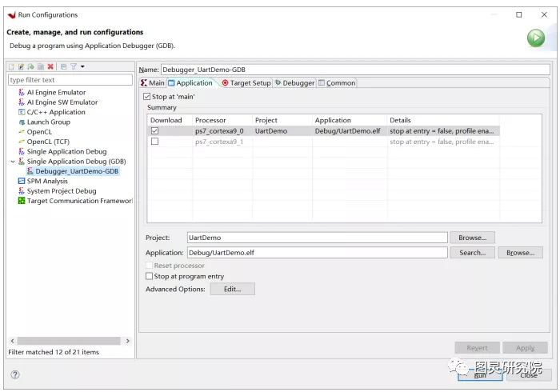Enable Stop at program entry checkbox
Viewport: 560px width, 392px height.
click(150, 276)
